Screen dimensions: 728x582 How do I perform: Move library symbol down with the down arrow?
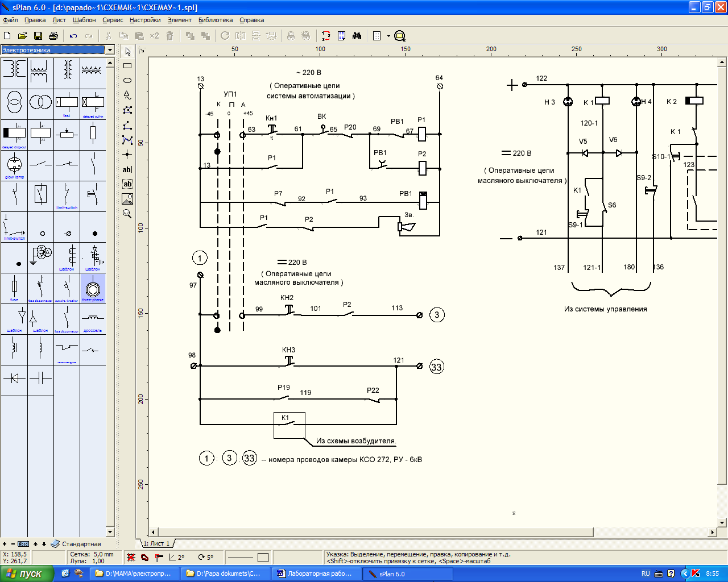pos(44,544)
